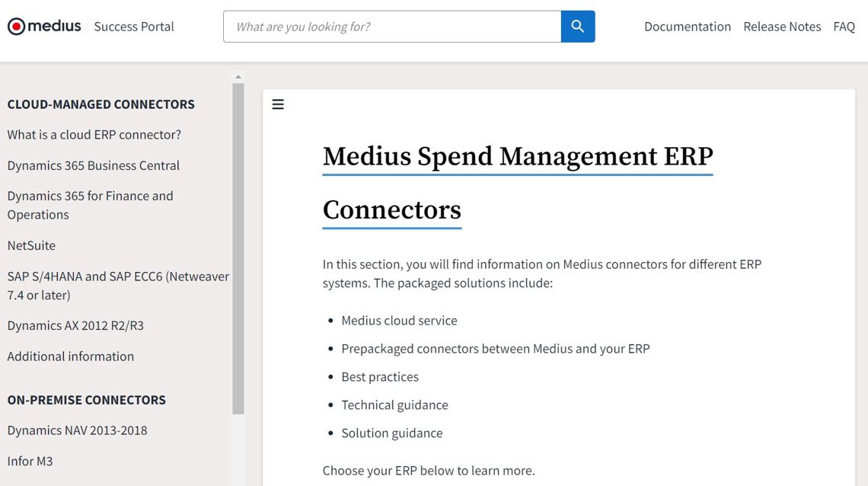868x486 pixels.
Task: Click the sidebar vertical scrollbar
Action: 238,251
